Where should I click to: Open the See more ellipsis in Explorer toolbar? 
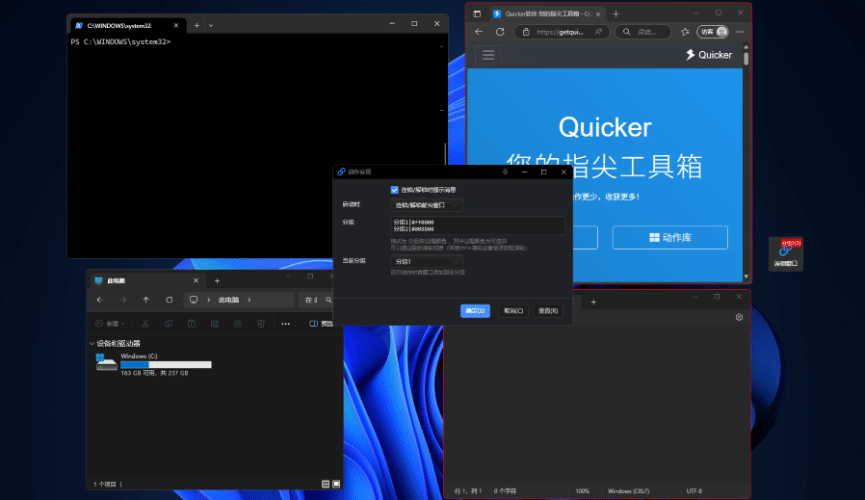(285, 323)
